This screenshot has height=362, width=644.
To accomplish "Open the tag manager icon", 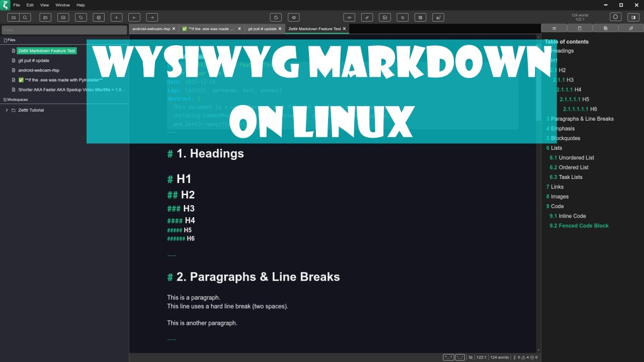I will (81, 17).
